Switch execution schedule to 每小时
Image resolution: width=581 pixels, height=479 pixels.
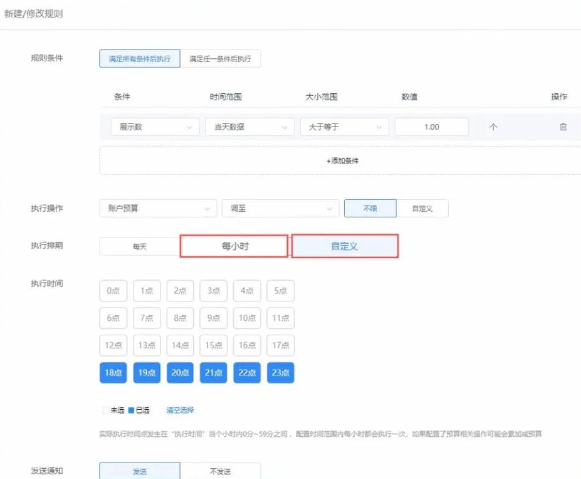[234, 246]
